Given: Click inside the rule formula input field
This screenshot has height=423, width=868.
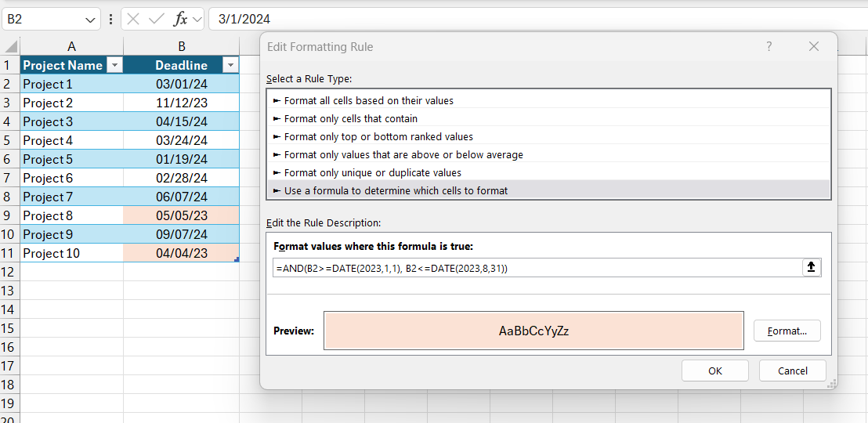Looking at the screenshot, I should [537, 268].
